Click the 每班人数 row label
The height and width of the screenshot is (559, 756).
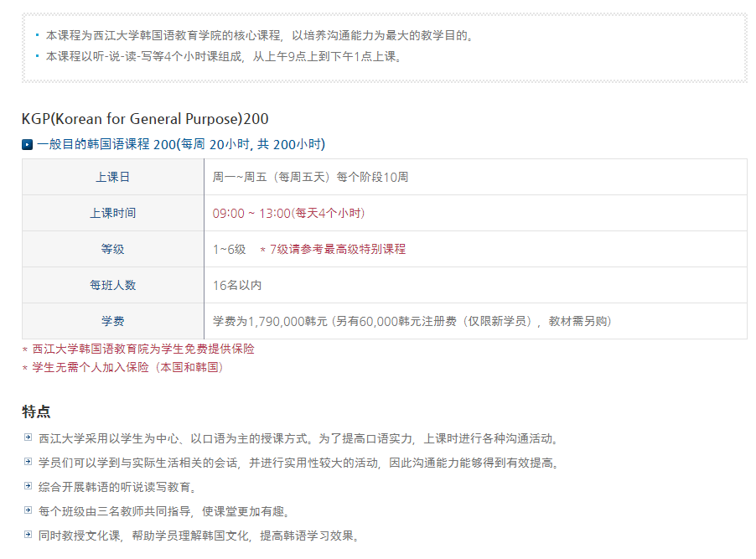click(113, 285)
